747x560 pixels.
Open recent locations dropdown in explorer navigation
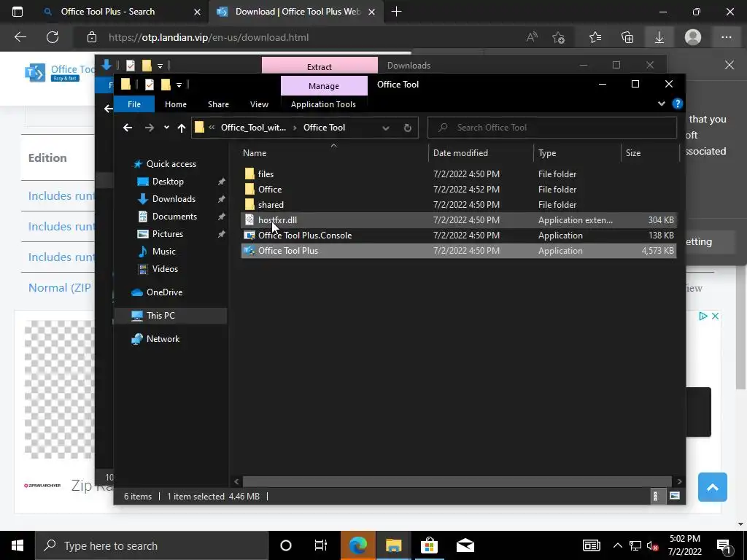tap(166, 128)
